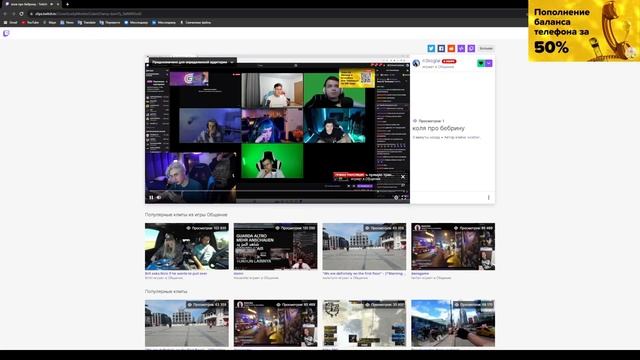Click the streamer avatar in clip info

[416, 63]
